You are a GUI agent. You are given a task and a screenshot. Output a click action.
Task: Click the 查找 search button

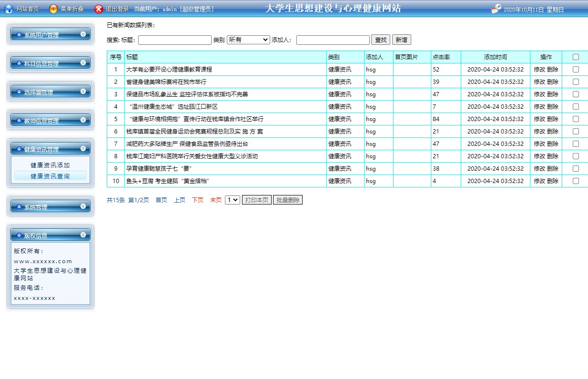[381, 40]
